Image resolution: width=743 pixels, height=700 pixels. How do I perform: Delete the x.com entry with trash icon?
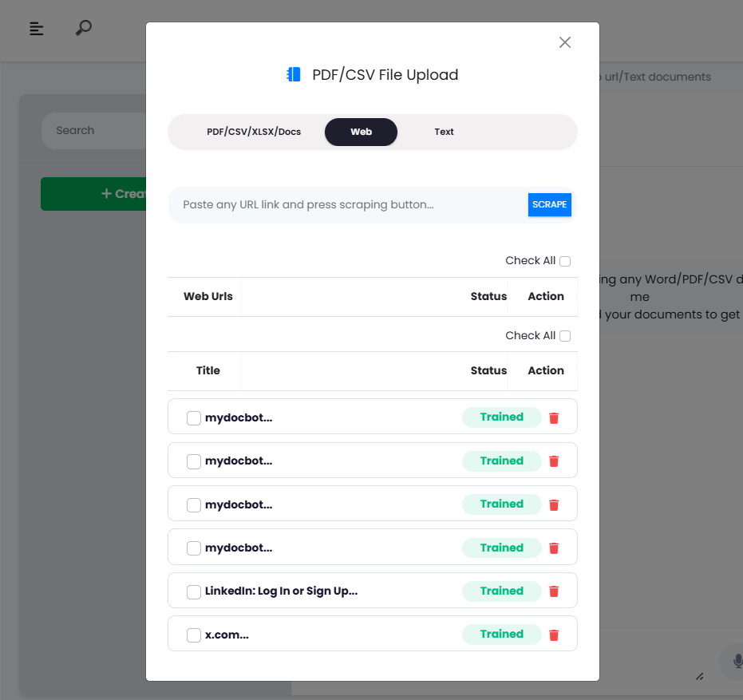click(x=554, y=635)
